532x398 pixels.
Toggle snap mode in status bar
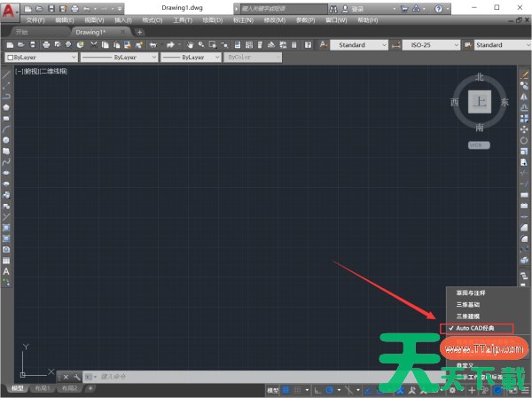297,390
